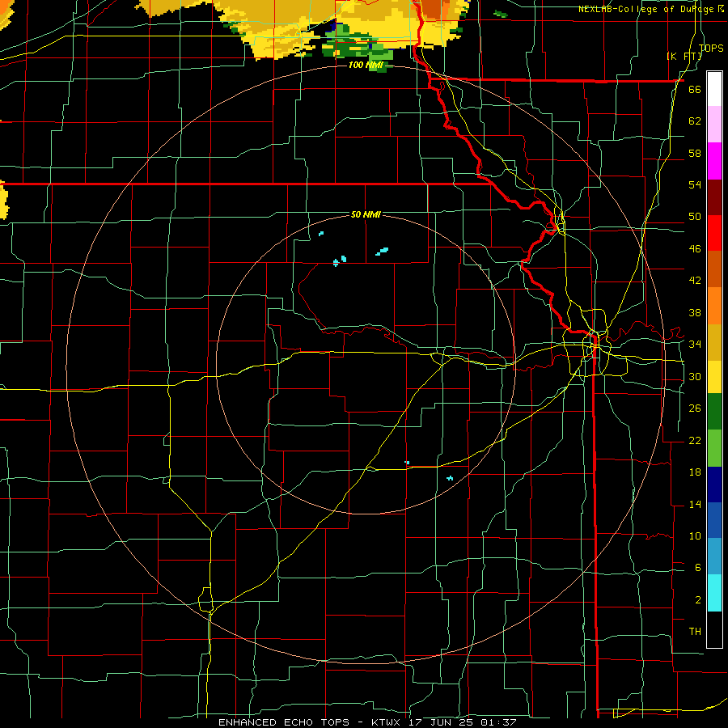Pick the dark green legend swatch
Screen dimensions: 728x728
click(x=714, y=412)
